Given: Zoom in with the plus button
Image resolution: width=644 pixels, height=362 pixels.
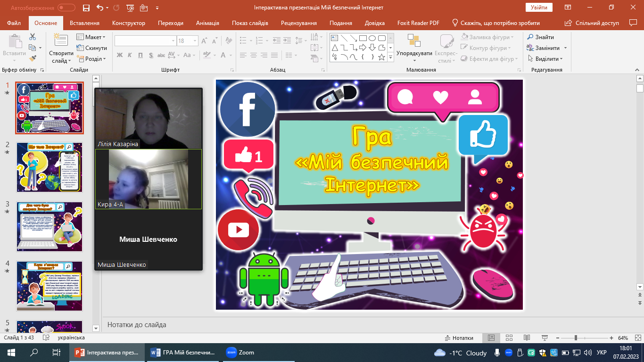Looking at the screenshot, I should click(611, 338).
